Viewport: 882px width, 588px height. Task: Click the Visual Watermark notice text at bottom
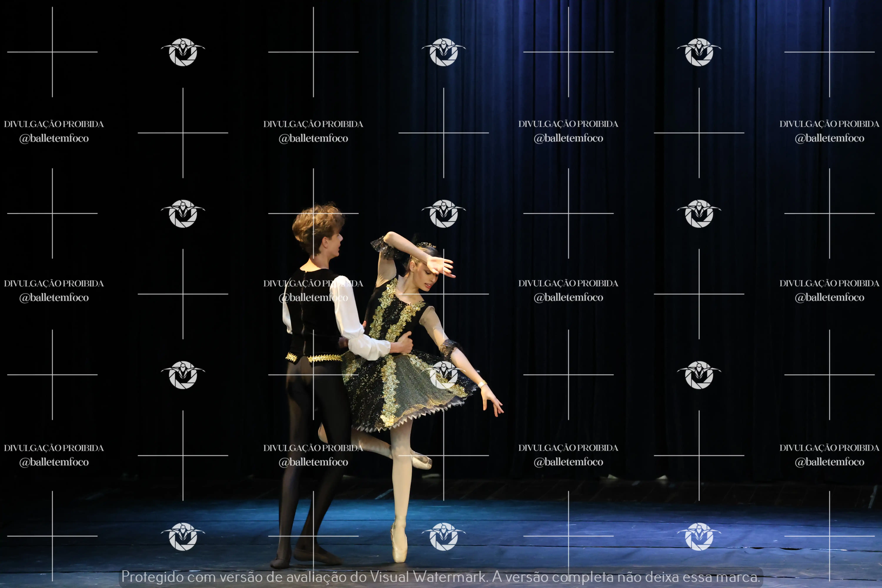[x=441, y=577]
